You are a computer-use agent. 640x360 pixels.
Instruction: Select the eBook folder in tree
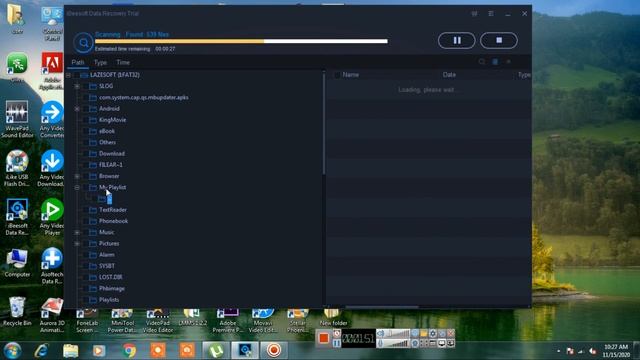pyautogui.click(x=107, y=131)
